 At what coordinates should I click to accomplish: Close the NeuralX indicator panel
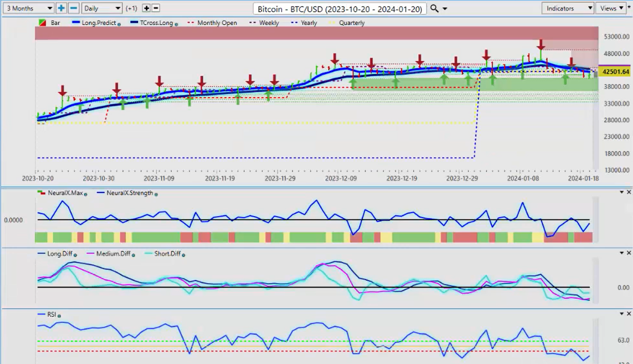pos(629,192)
